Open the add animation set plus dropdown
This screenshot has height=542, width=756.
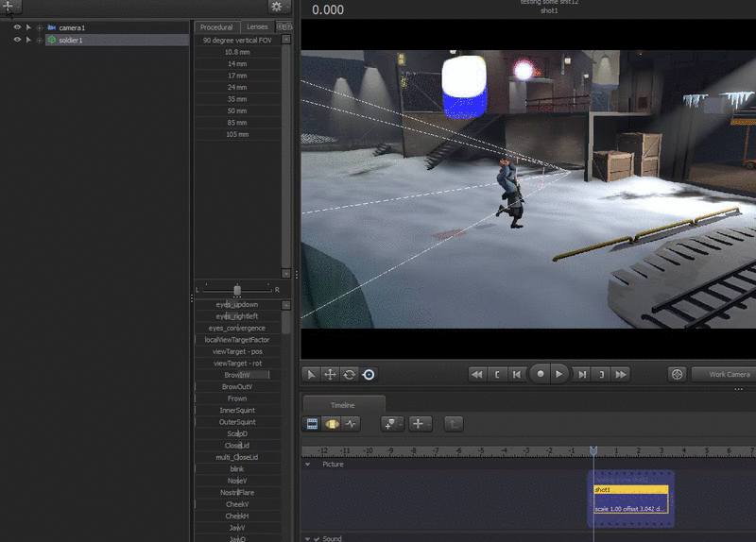tap(9, 8)
